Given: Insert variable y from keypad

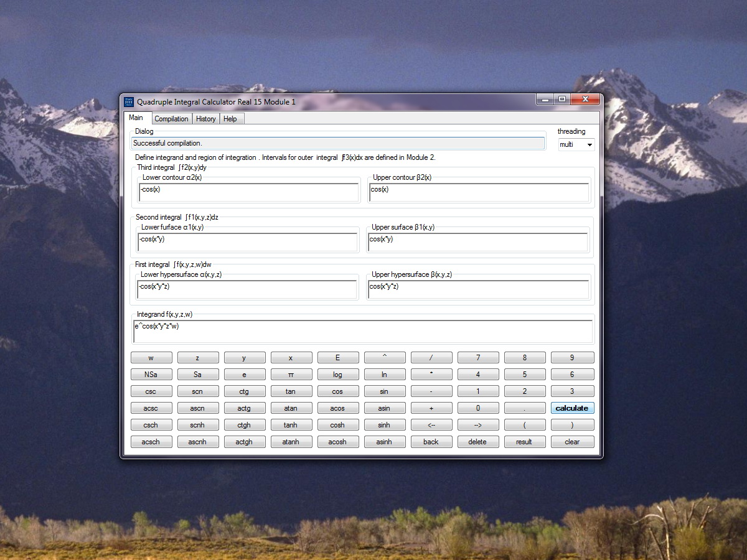Looking at the screenshot, I should 245,358.
